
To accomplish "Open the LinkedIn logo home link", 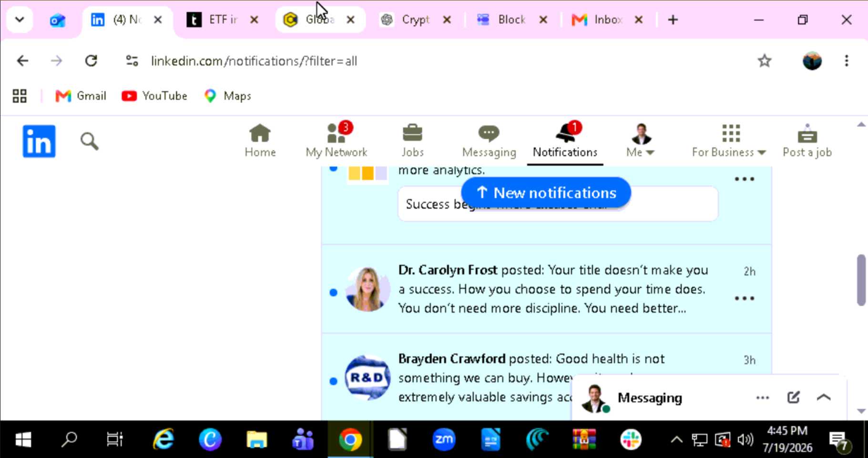I will [39, 141].
